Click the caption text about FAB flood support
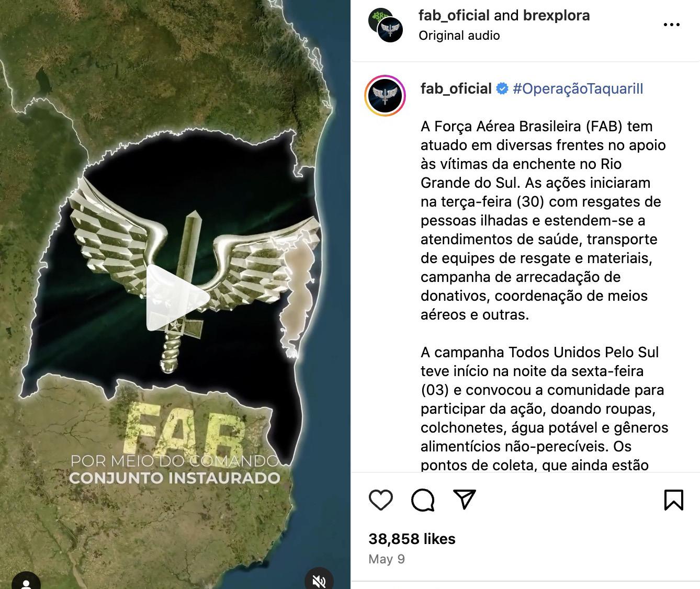 coord(543,220)
